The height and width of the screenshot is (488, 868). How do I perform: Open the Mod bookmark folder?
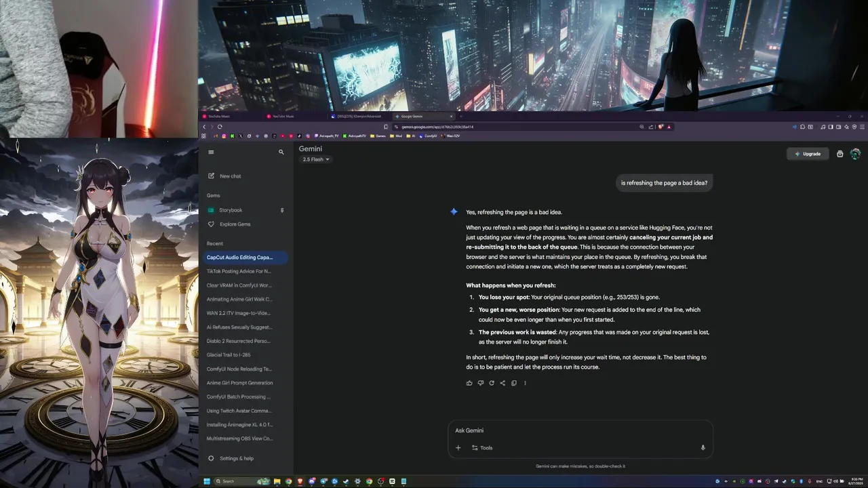coord(395,136)
